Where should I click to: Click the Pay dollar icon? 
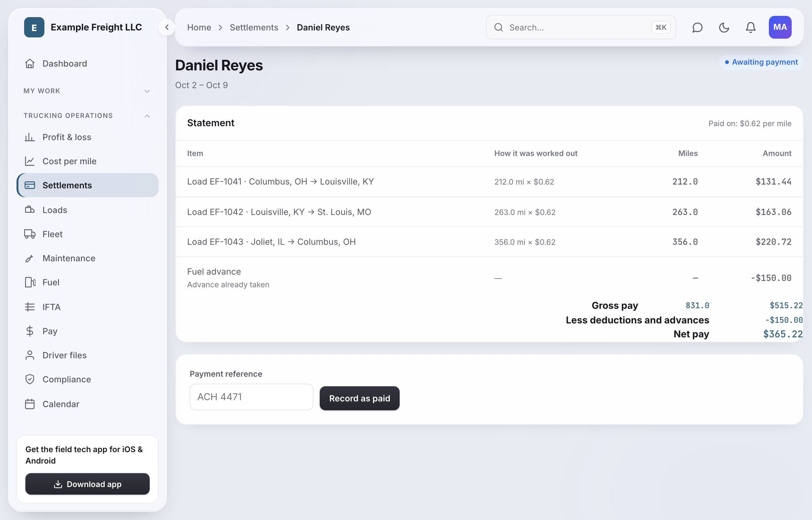click(30, 331)
